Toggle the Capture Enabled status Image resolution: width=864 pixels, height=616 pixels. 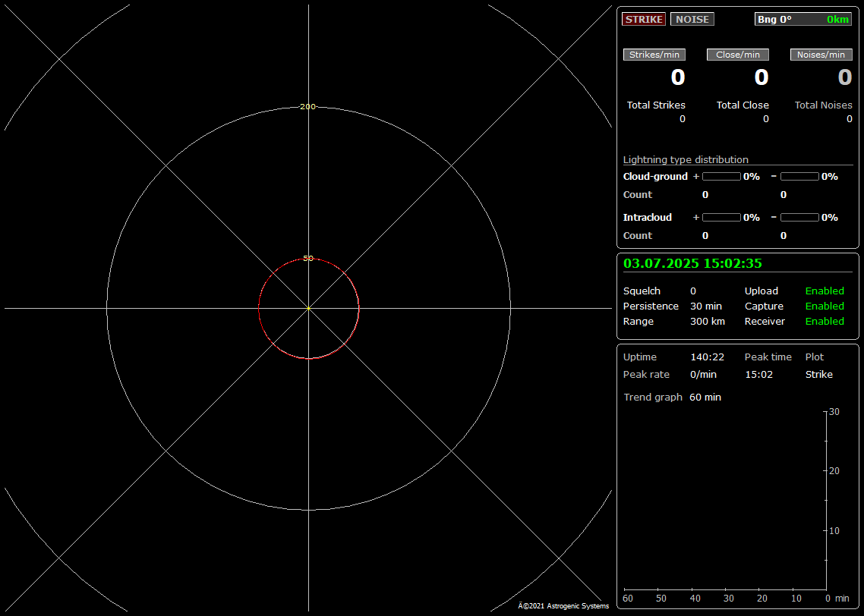(x=825, y=306)
